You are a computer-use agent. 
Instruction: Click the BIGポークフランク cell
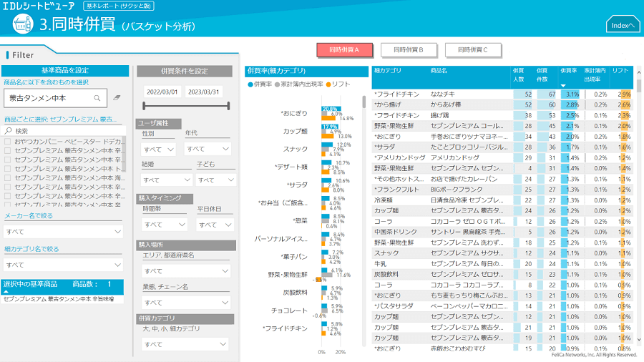coord(457,190)
